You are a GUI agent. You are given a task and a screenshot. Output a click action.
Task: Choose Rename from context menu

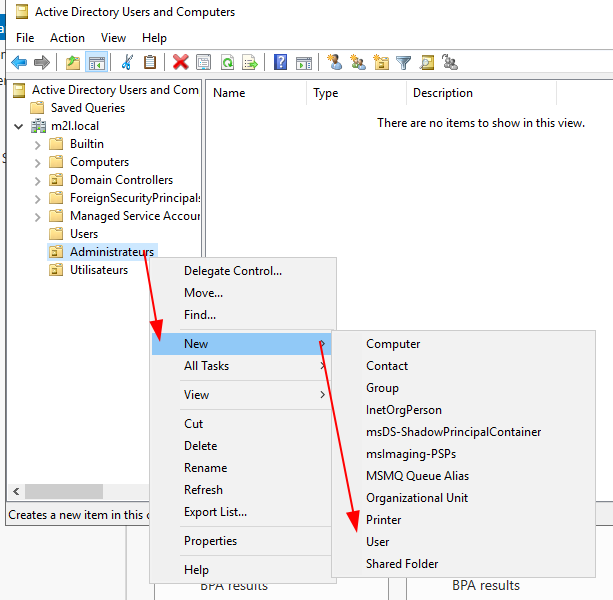tap(242, 468)
